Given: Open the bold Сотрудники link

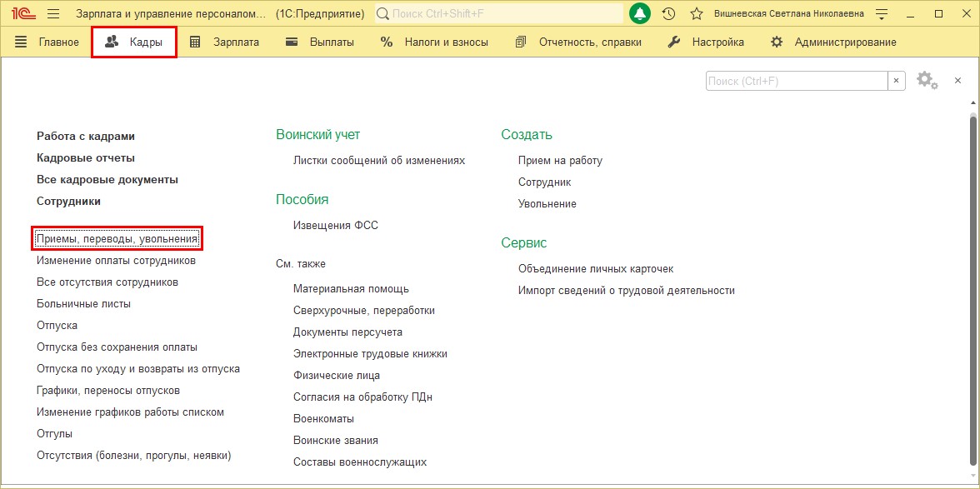Looking at the screenshot, I should [68, 201].
